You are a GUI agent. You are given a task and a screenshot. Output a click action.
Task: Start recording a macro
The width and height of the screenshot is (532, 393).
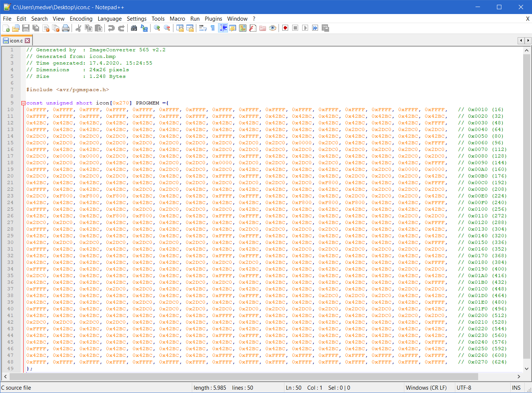(x=285, y=28)
